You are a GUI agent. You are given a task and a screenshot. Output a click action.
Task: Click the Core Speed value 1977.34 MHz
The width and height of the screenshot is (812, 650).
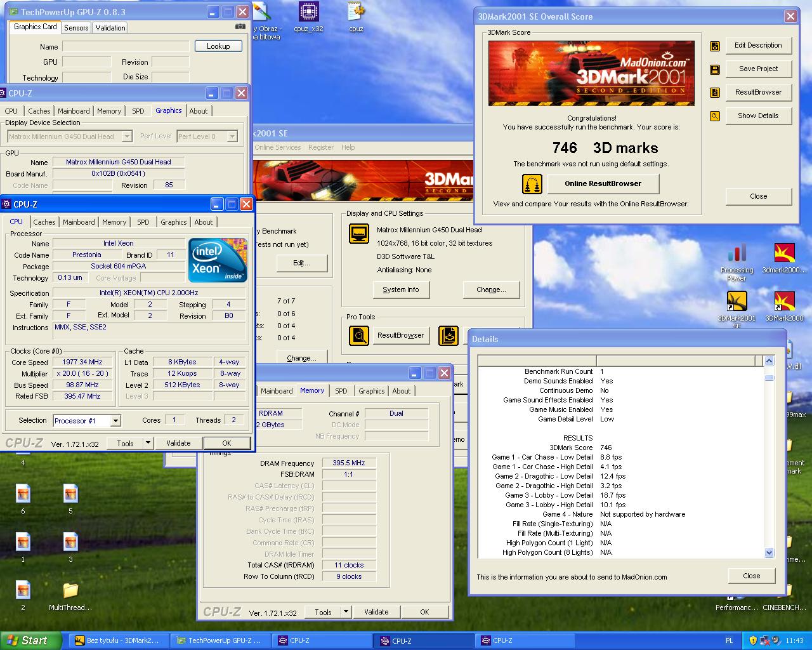pyautogui.click(x=82, y=362)
